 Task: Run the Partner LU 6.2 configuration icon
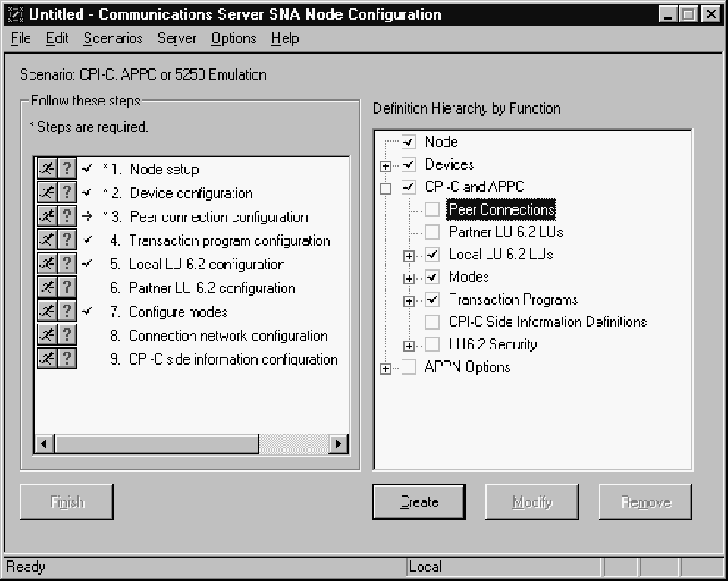(x=47, y=287)
